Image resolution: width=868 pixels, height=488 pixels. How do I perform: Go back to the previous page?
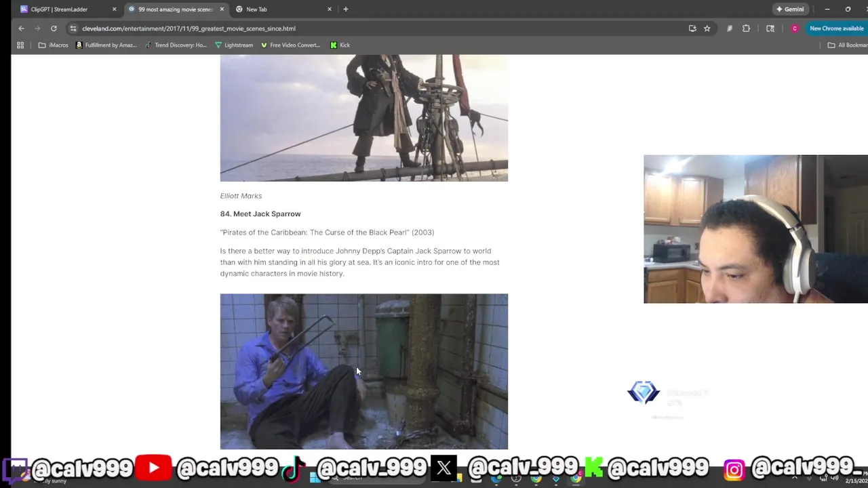point(21,28)
